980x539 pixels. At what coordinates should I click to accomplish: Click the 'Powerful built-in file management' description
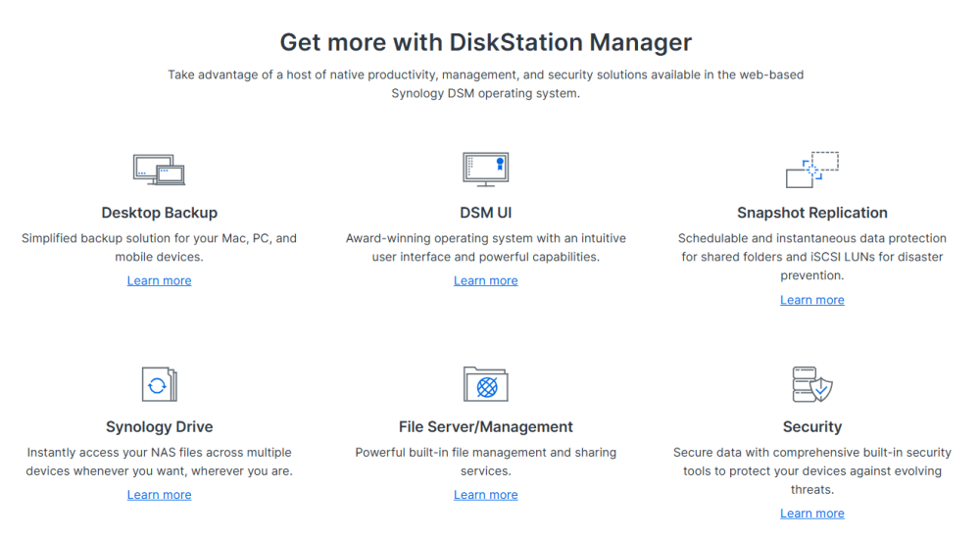(x=486, y=462)
